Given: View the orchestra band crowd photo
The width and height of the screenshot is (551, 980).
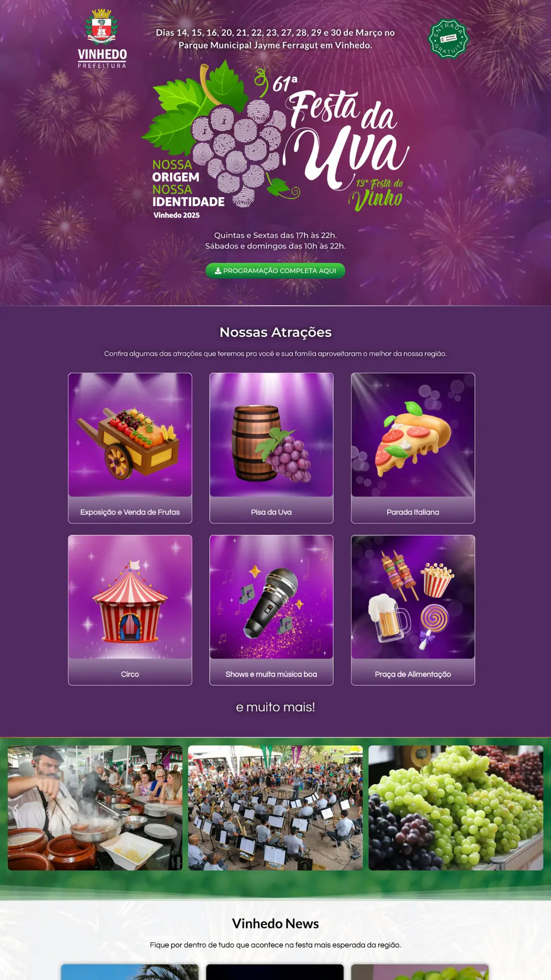Looking at the screenshot, I should [x=275, y=808].
